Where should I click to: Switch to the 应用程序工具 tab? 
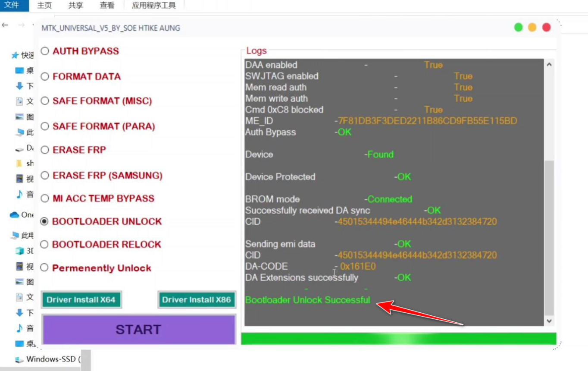click(154, 6)
